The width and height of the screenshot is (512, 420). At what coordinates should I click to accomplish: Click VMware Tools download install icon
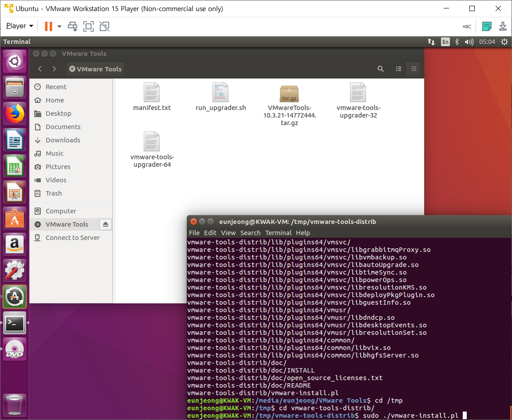tap(503, 27)
